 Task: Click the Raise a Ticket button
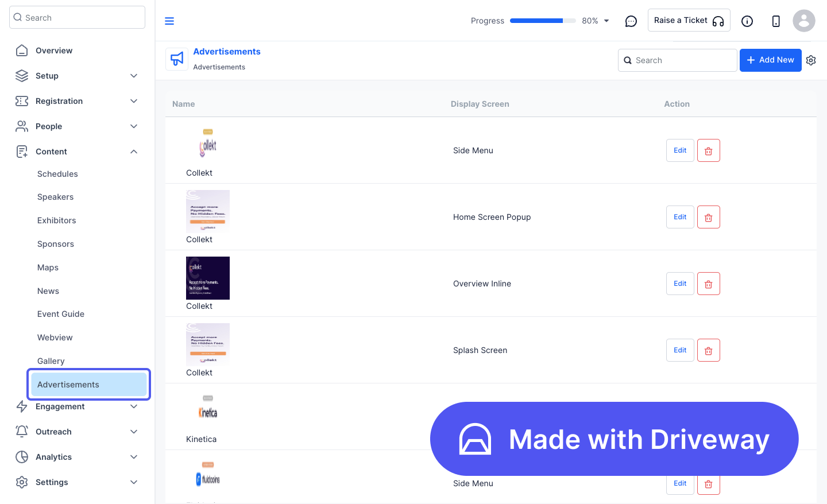689,20
